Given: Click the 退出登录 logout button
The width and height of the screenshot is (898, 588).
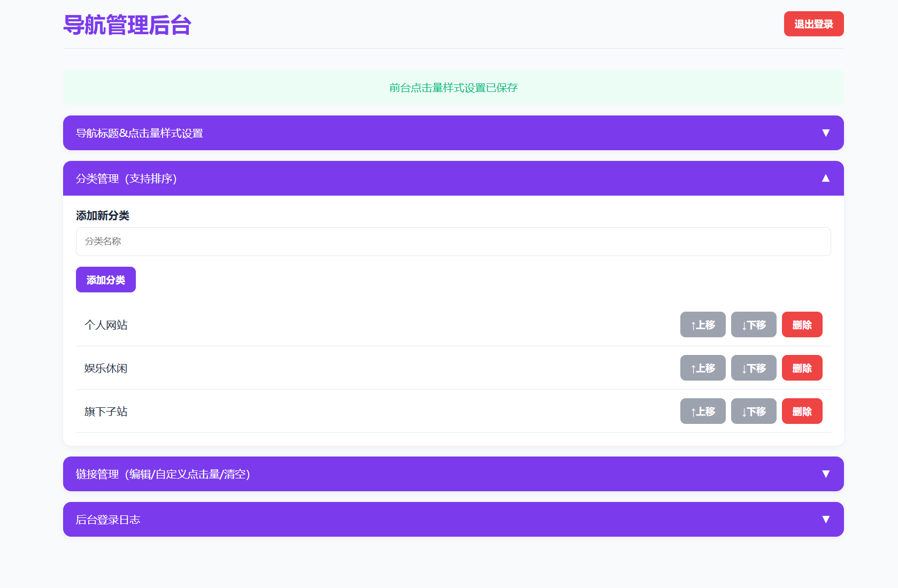Looking at the screenshot, I should pos(813,24).
